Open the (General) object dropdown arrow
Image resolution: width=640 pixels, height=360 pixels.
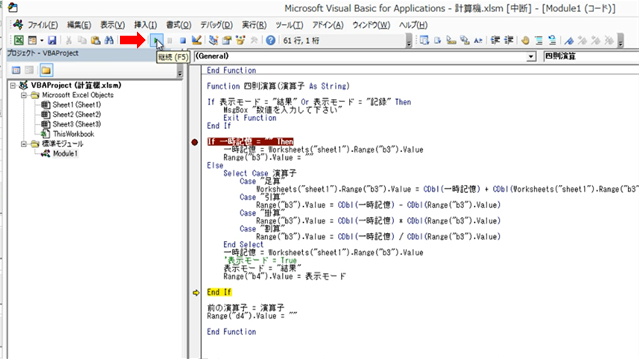tap(531, 57)
